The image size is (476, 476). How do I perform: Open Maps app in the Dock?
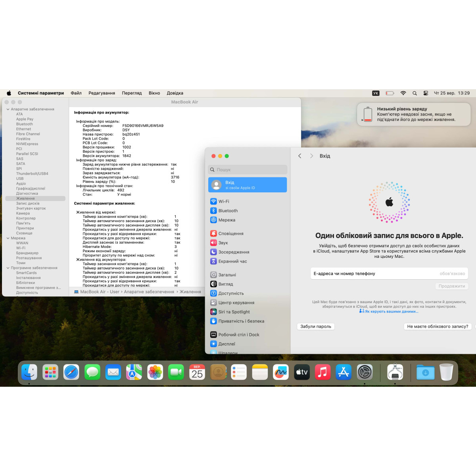click(134, 372)
